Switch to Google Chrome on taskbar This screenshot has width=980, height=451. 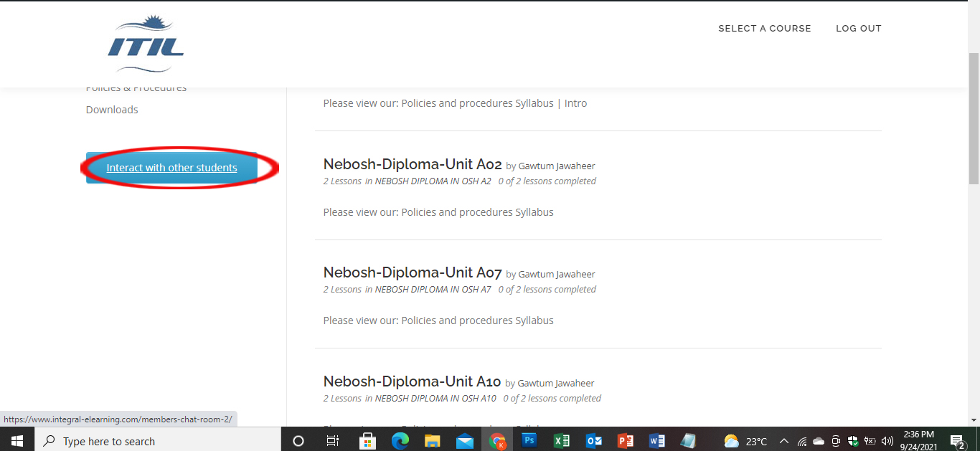click(x=497, y=441)
